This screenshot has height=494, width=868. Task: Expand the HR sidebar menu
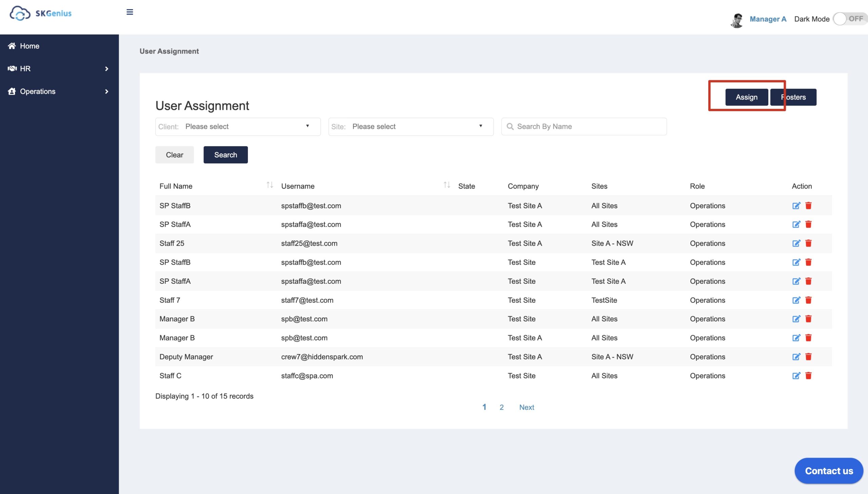59,68
